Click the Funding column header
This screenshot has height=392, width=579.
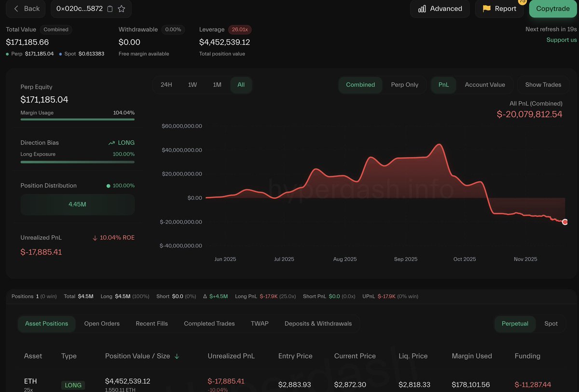point(527,356)
